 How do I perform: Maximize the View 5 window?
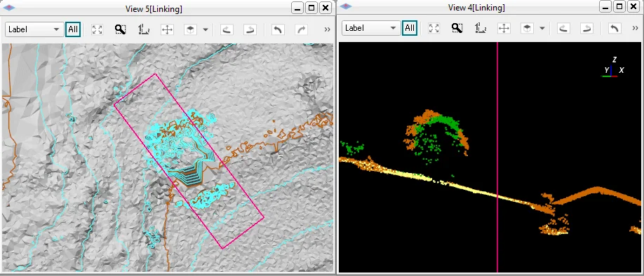[x=311, y=8]
